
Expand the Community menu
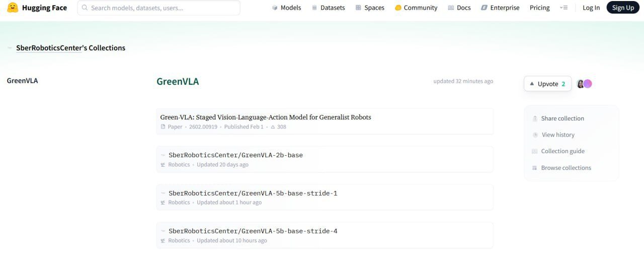[x=416, y=8]
